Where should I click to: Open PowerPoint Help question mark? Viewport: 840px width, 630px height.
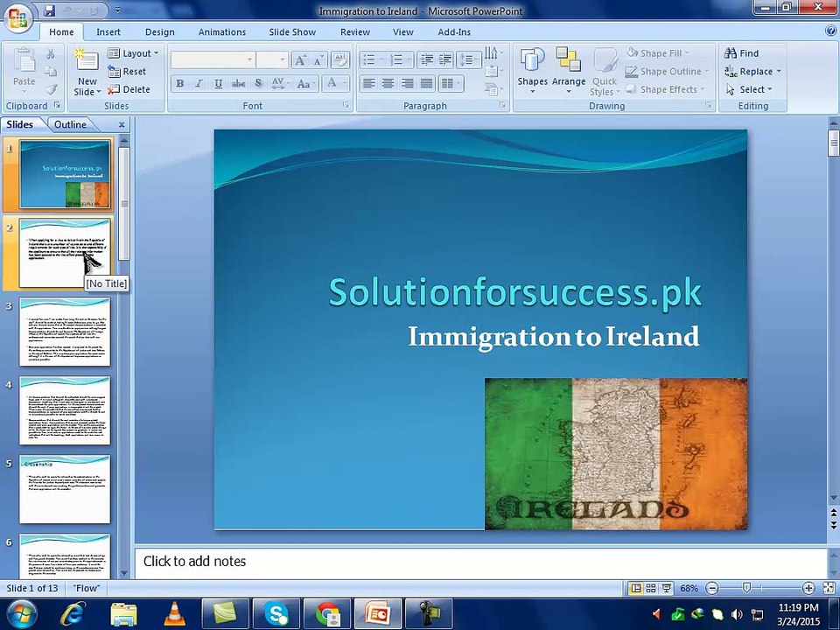coord(830,31)
